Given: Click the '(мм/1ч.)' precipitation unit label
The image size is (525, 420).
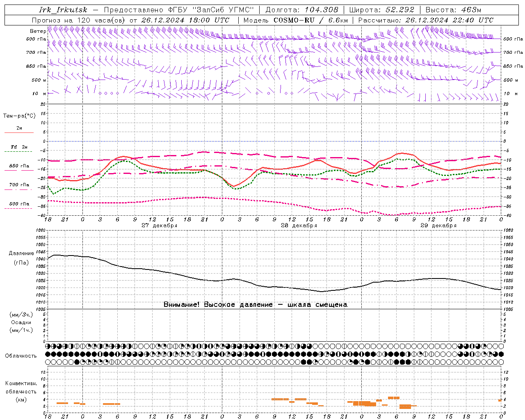Looking at the screenshot, I should [21, 330].
